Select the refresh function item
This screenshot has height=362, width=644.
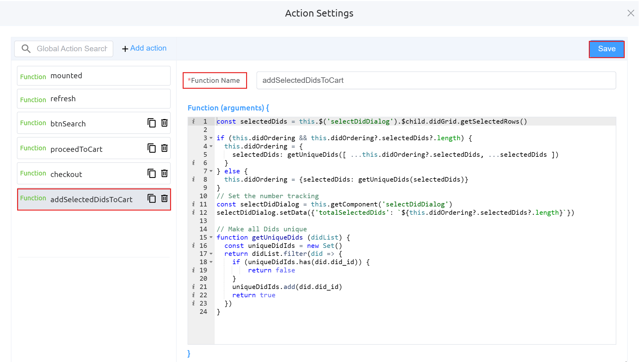[x=93, y=99]
